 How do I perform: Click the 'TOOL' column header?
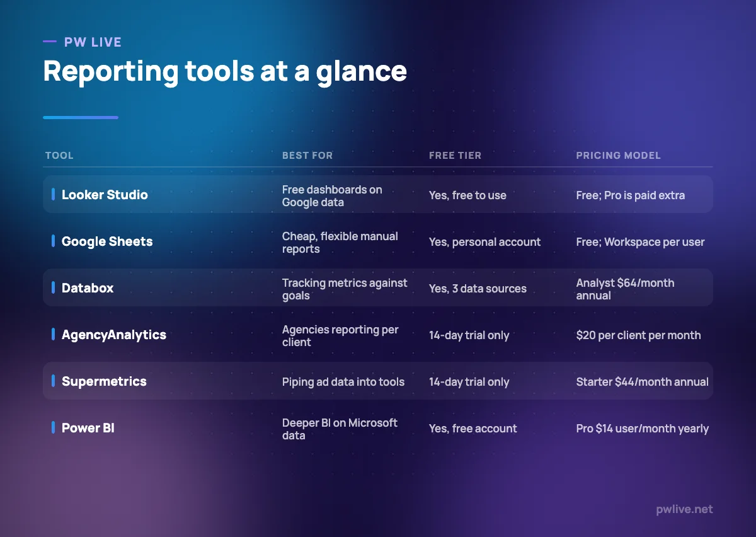[59, 155]
